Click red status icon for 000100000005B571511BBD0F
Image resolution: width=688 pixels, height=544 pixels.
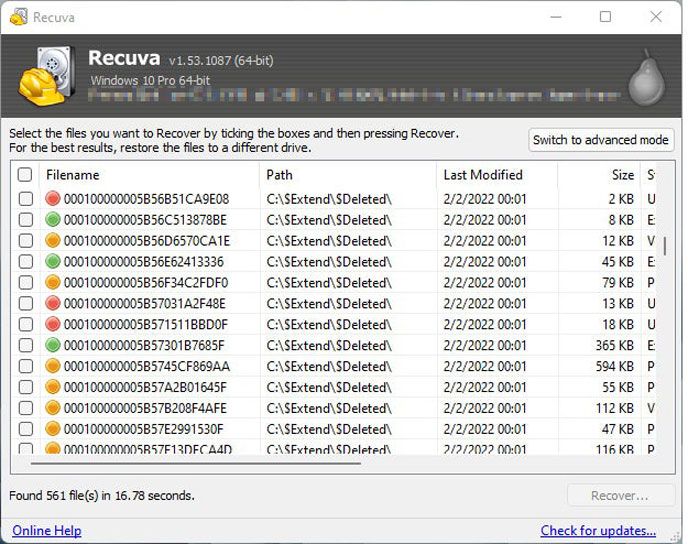coord(53,324)
